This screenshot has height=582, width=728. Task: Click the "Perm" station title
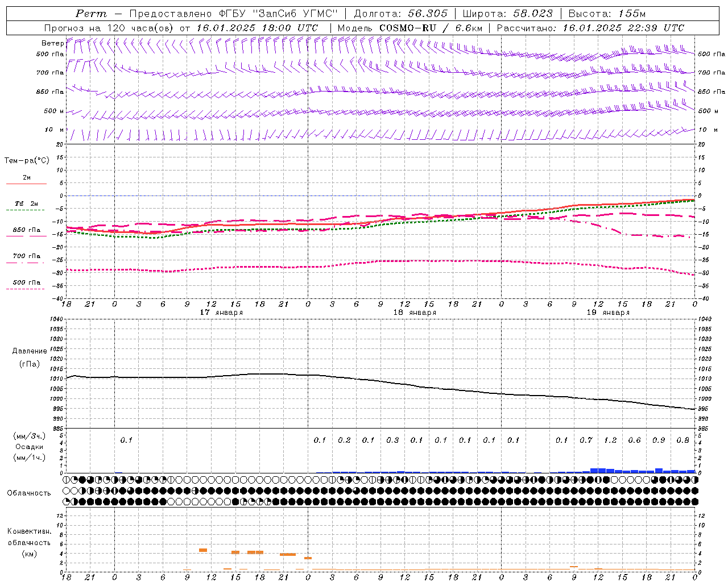click(x=91, y=14)
